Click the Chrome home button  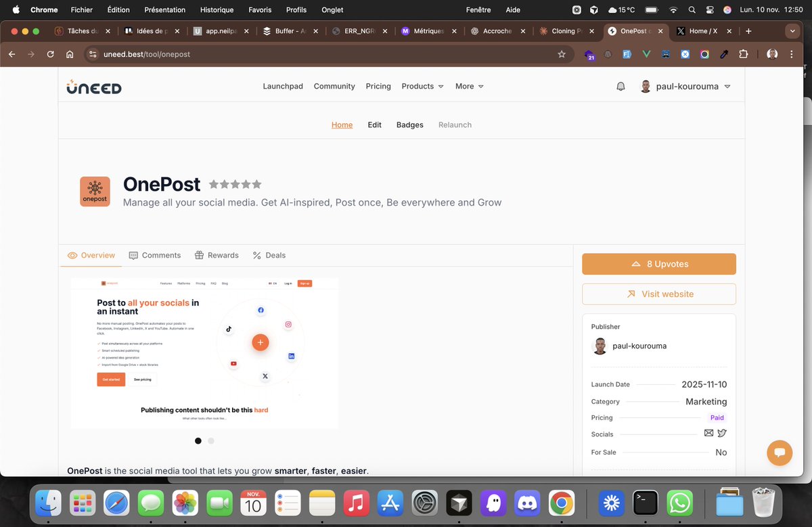click(x=70, y=54)
